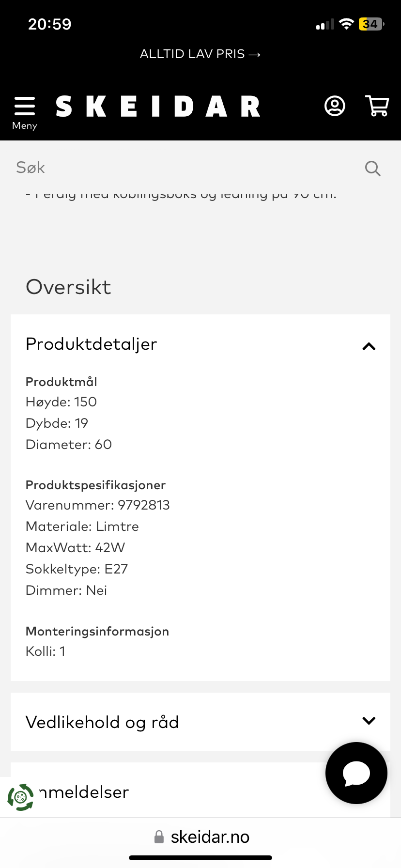Expand the Vedlikehold og råd chevron
The height and width of the screenshot is (868, 401).
[x=369, y=721]
